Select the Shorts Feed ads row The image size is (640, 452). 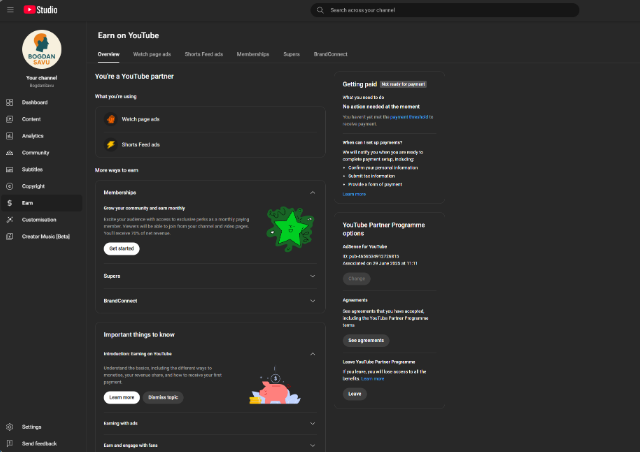pos(210,145)
